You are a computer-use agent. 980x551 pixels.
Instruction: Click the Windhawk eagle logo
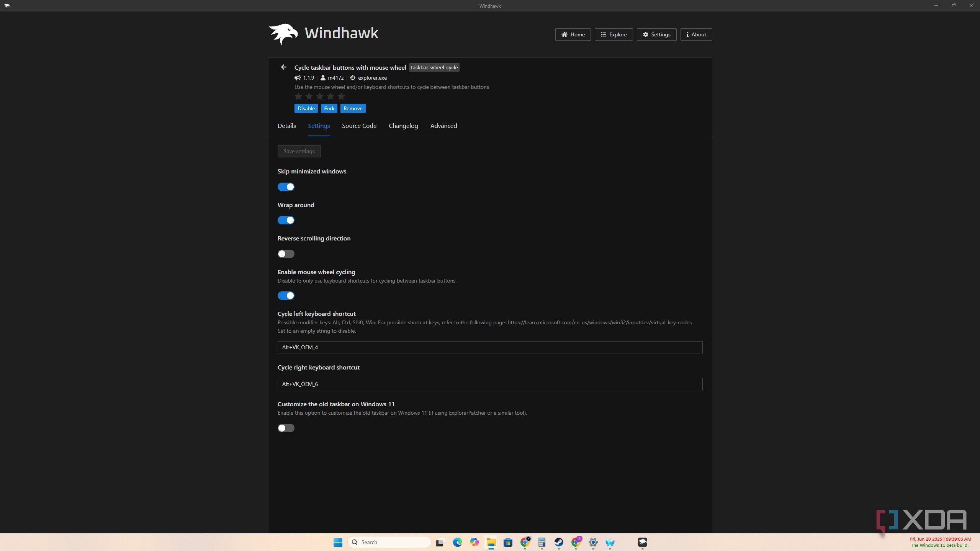pos(283,34)
